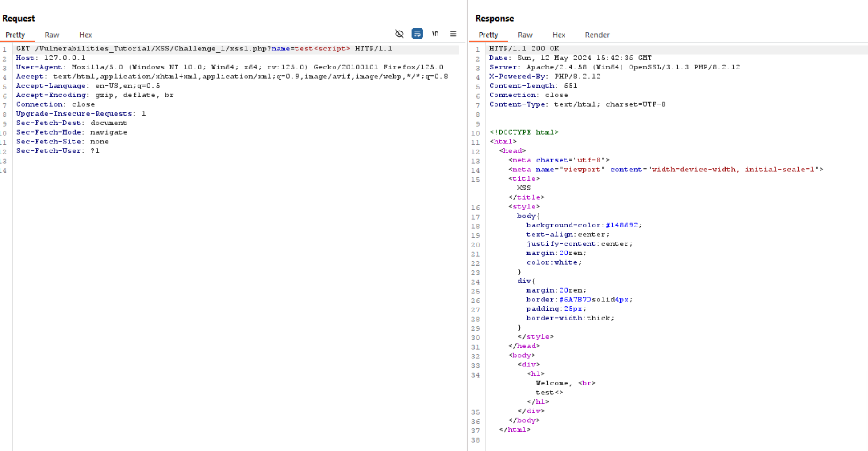Click the closing </html> tag
The image size is (868, 451).
tap(515, 430)
